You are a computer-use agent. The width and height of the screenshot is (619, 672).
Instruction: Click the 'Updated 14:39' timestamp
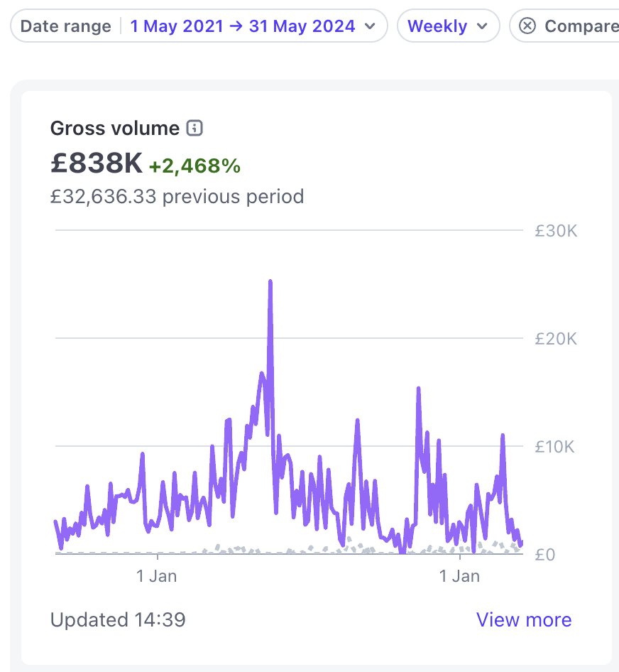click(x=118, y=619)
